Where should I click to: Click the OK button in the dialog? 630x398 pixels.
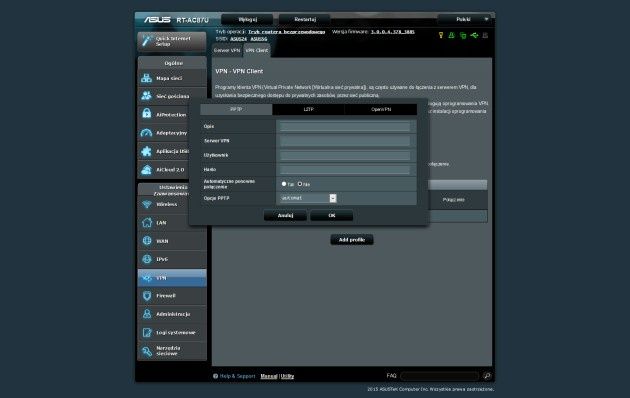click(331, 216)
